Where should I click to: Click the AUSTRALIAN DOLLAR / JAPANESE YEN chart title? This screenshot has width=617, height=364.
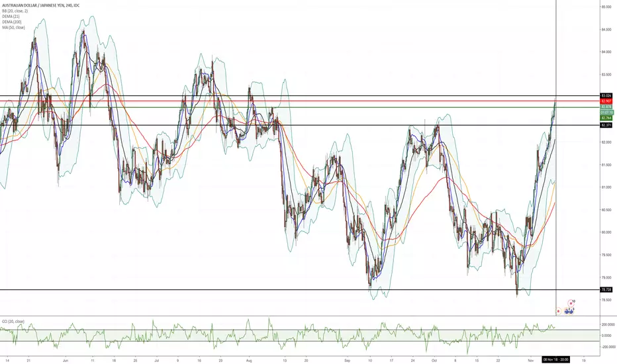click(x=40, y=5)
